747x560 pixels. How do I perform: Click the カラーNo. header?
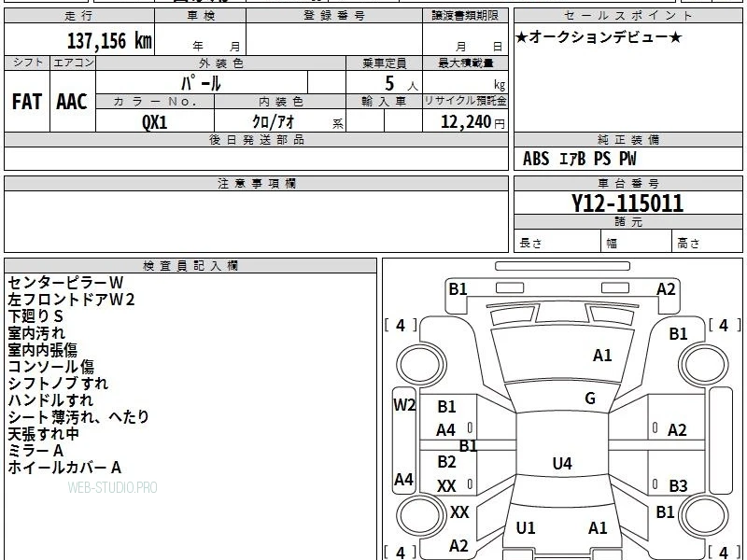click(155, 102)
